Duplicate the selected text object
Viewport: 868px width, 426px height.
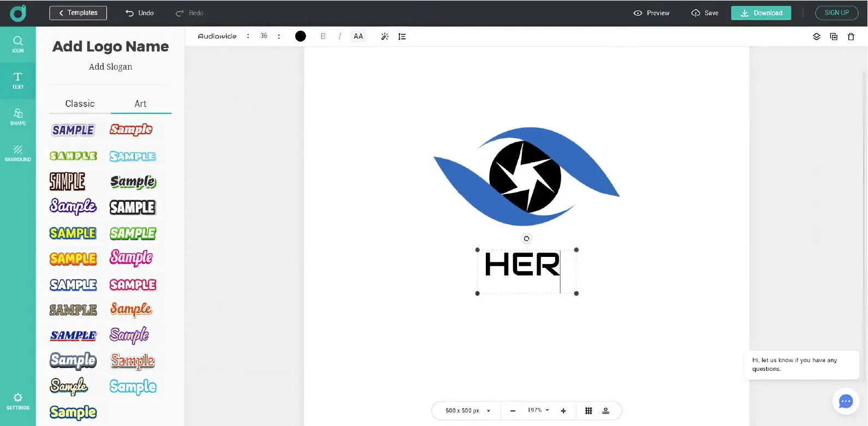[834, 37]
